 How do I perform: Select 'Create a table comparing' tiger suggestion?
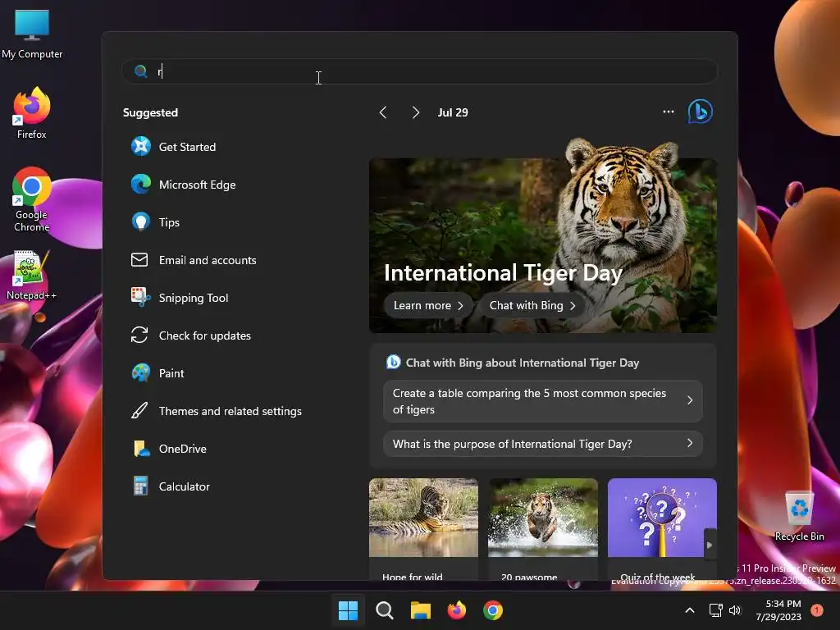point(543,400)
